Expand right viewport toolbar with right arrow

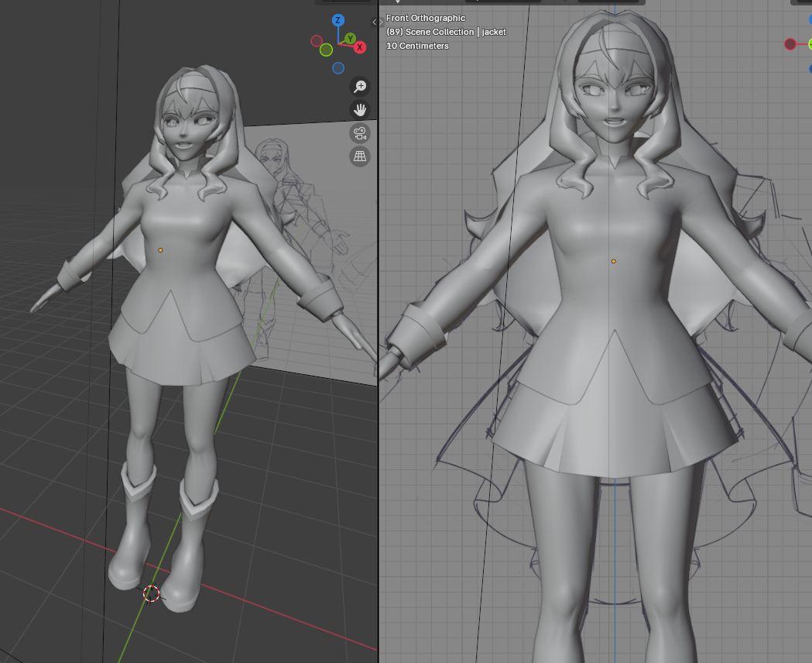(x=383, y=22)
